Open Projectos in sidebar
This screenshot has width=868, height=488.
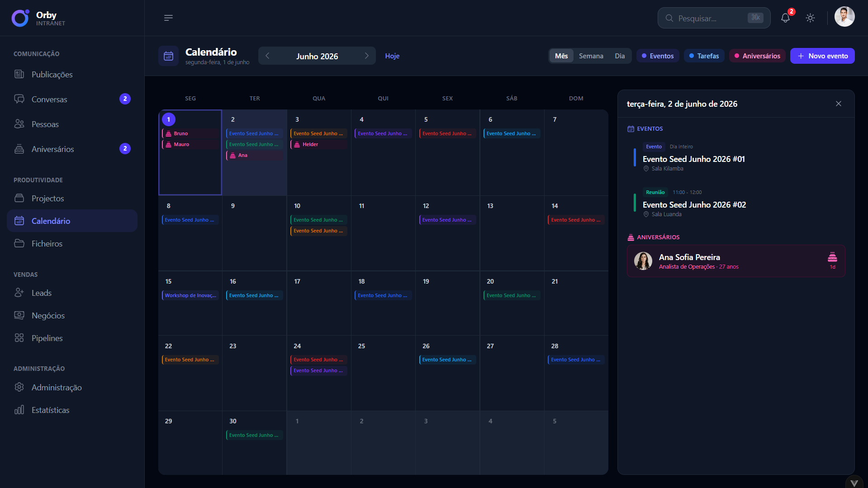[72, 198]
